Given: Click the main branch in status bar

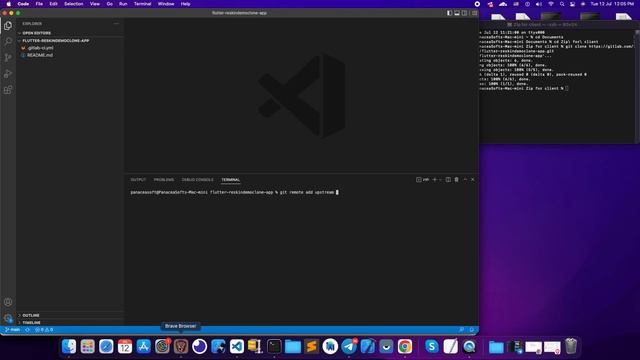Looking at the screenshot, I should [13, 330].
